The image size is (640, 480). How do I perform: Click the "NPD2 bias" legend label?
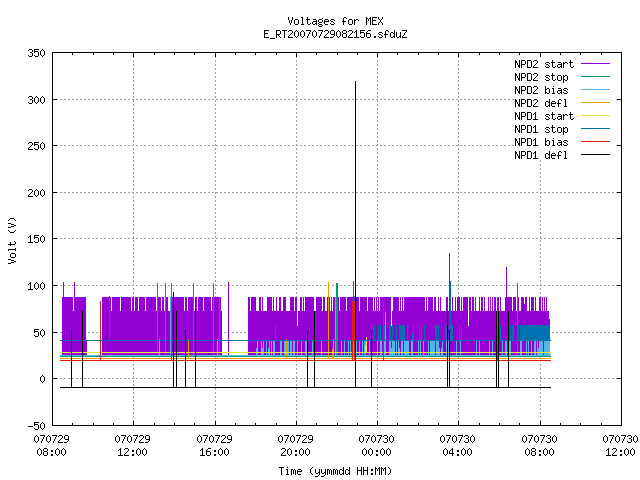pyautogui.click(x=541, y=90)
